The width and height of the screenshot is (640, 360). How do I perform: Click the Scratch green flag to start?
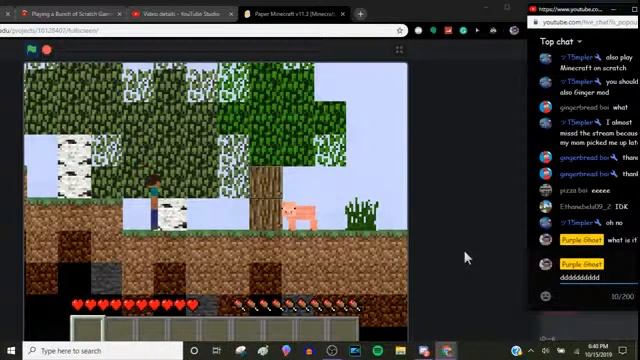click(31, 49)
